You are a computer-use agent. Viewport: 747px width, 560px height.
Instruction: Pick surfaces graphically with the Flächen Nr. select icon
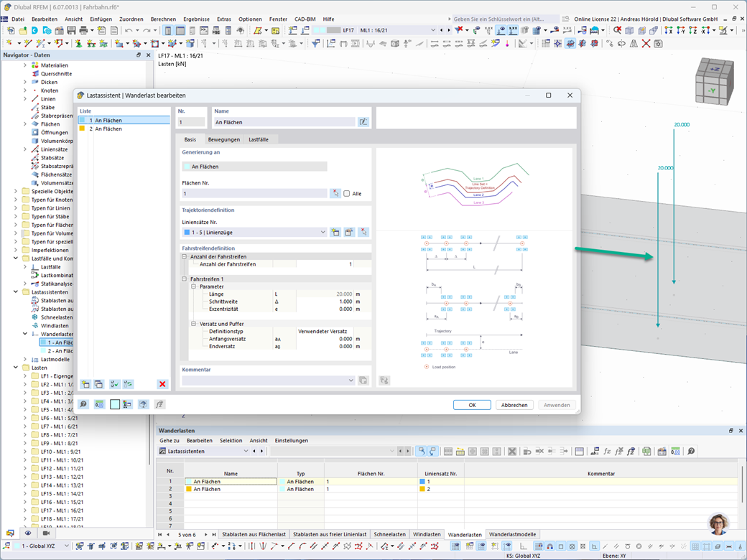coord(335,193)
